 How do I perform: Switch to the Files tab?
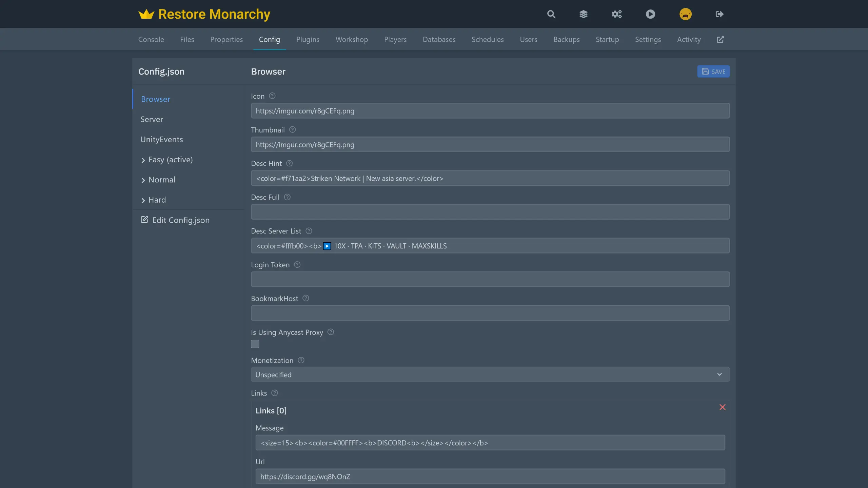click(187, 39)
